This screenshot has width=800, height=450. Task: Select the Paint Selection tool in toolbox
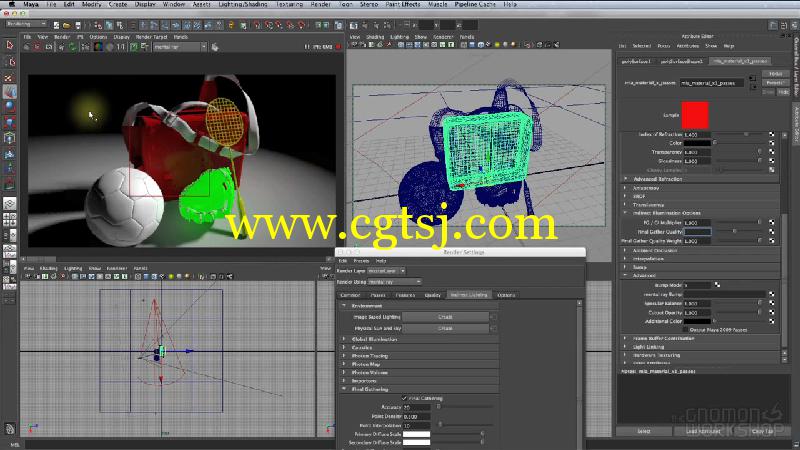point(9,77)
